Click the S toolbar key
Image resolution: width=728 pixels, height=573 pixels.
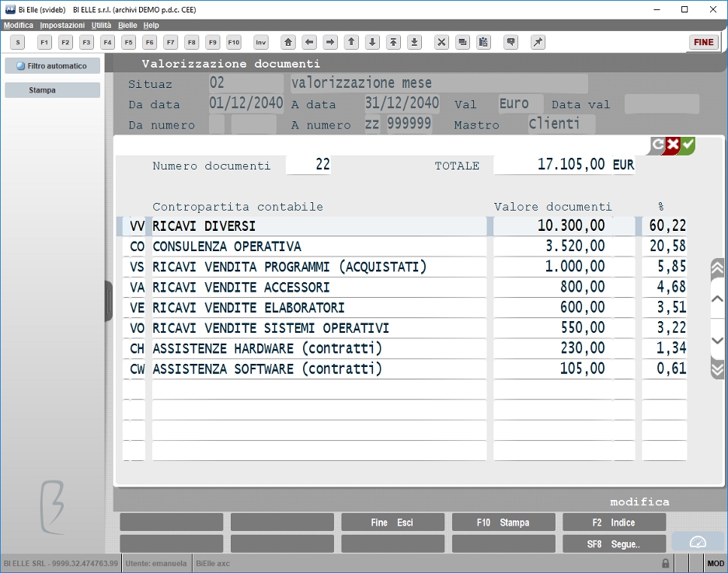18,42
